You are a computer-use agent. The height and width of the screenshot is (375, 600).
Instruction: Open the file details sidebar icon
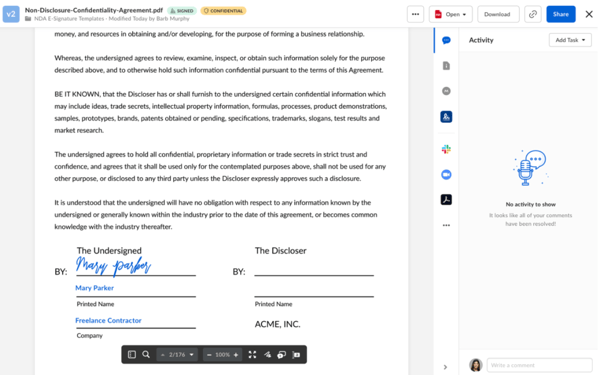pyautogui.click(x=446, y=66)
